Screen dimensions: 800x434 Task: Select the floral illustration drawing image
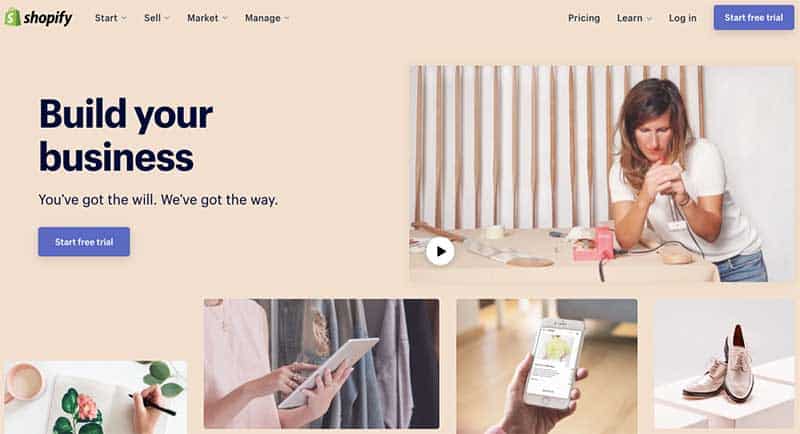pyautogui.click(x=95, y=397)
